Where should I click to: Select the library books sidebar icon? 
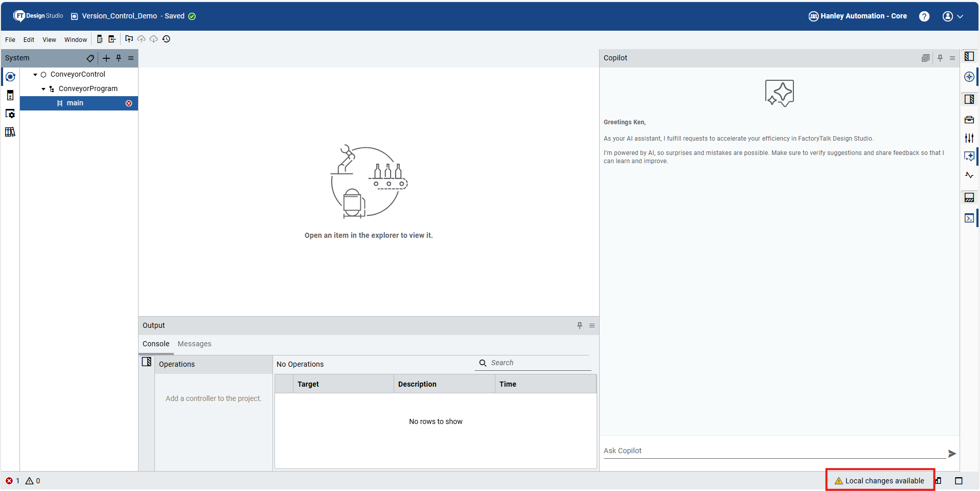click(x=10, y=132)
